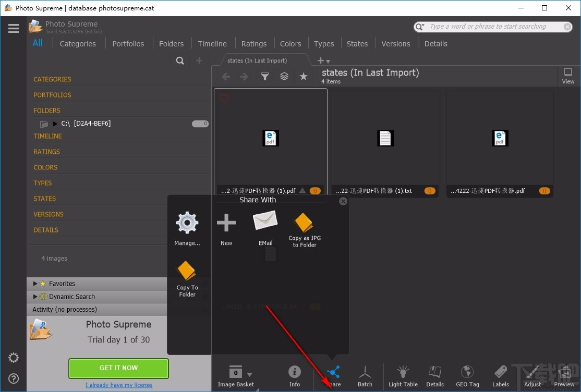Open the RATINGS sidebar section
581x392 pixels.
[47, 152]
